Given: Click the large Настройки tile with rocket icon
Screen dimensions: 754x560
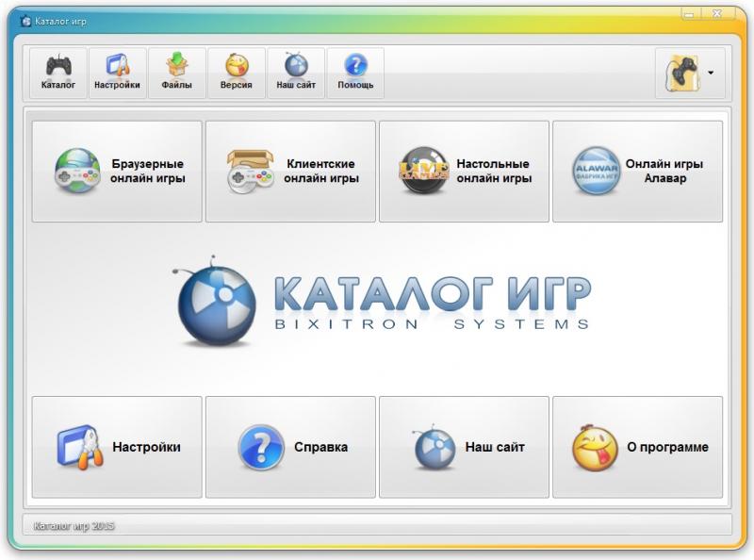Looking at the screenshot, I should (117, 447).
